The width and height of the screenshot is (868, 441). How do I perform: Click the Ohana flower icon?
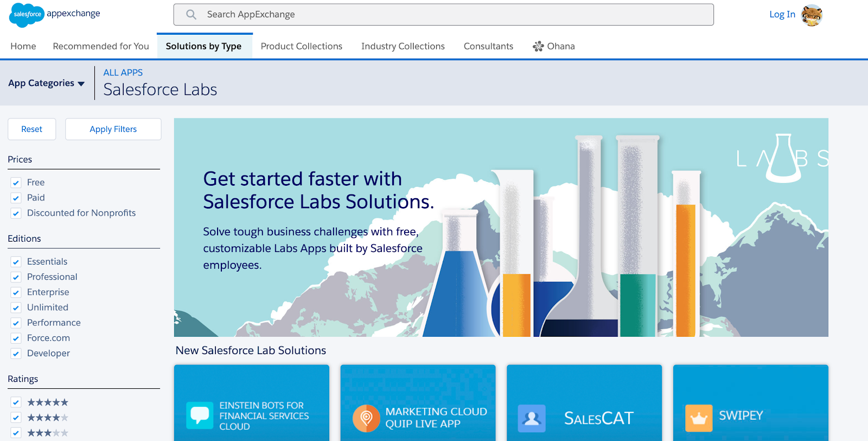click(538, 47)
